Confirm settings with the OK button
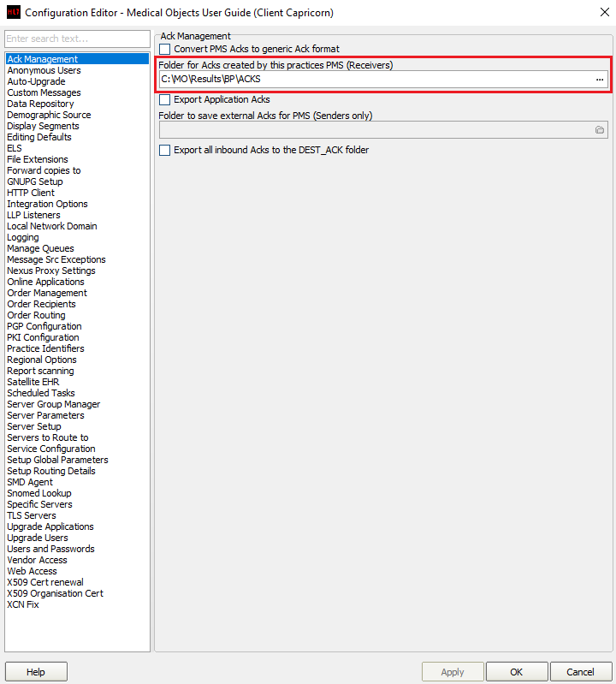The width and height of the screenshot is (616, 684). point(517,672)
